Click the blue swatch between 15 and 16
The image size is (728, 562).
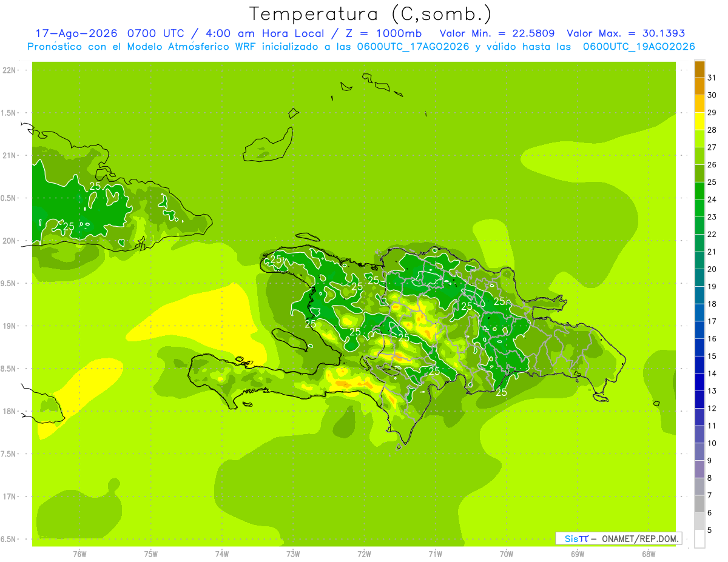(699, 347)
